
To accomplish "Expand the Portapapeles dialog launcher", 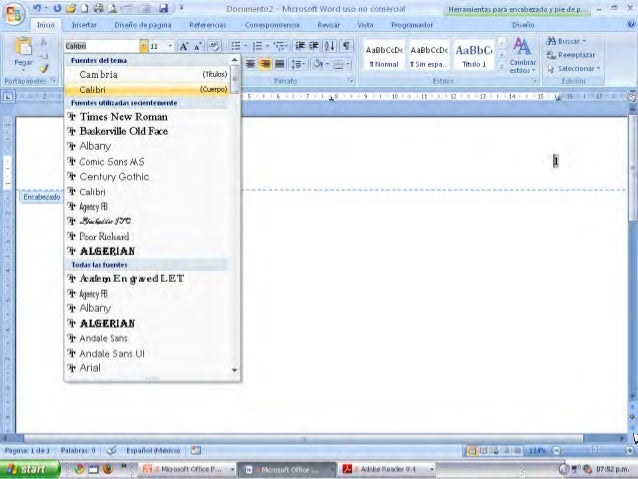I will click(x=53, y=81).
